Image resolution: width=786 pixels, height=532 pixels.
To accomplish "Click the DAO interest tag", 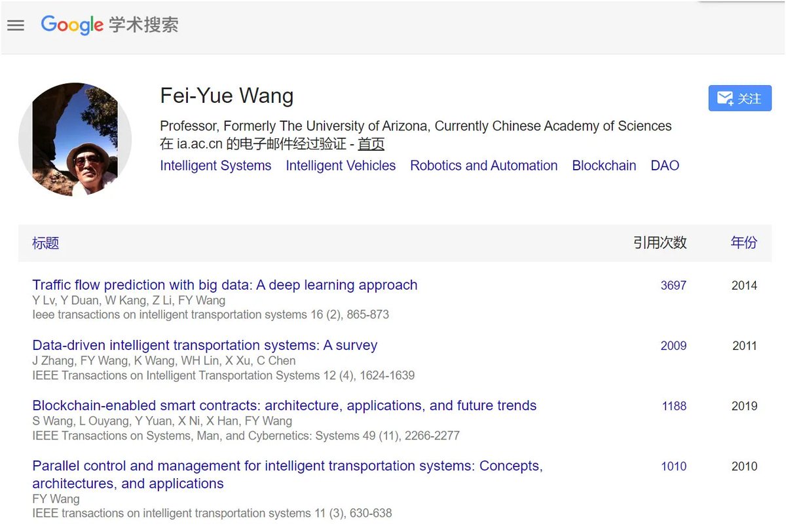I will (665, 166).
